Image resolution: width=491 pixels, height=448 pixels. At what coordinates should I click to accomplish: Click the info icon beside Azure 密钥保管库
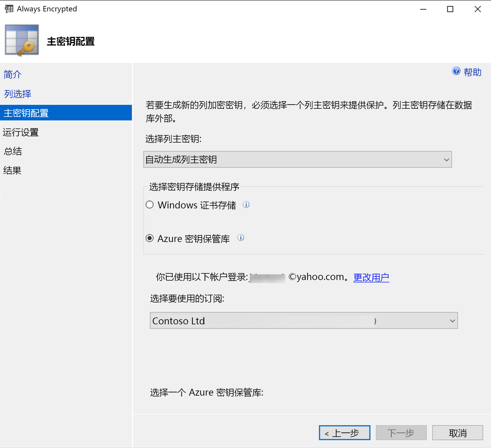pyautogui.click(x=241, y=238)
